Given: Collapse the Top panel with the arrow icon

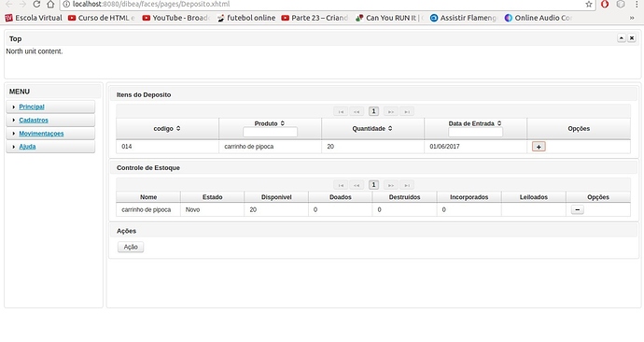Looking at the screenshot, I should [621, 38].
